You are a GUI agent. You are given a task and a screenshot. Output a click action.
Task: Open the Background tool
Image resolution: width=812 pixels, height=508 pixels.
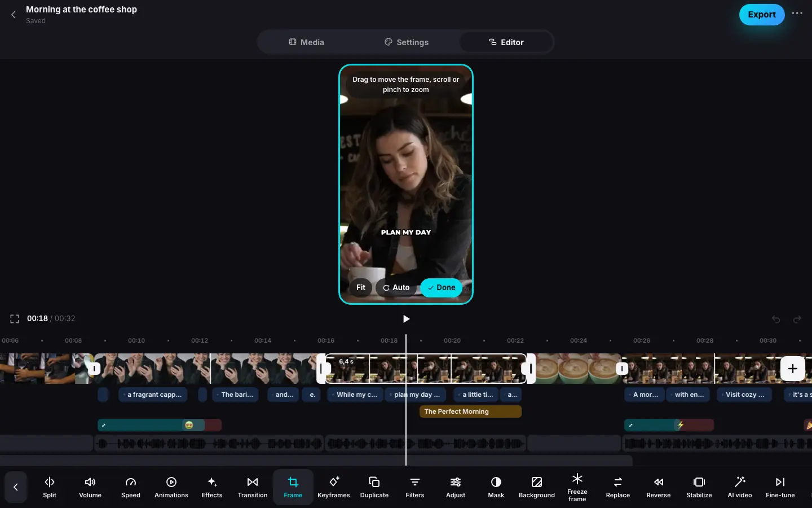pyautogui.click(x=537, y=487)
